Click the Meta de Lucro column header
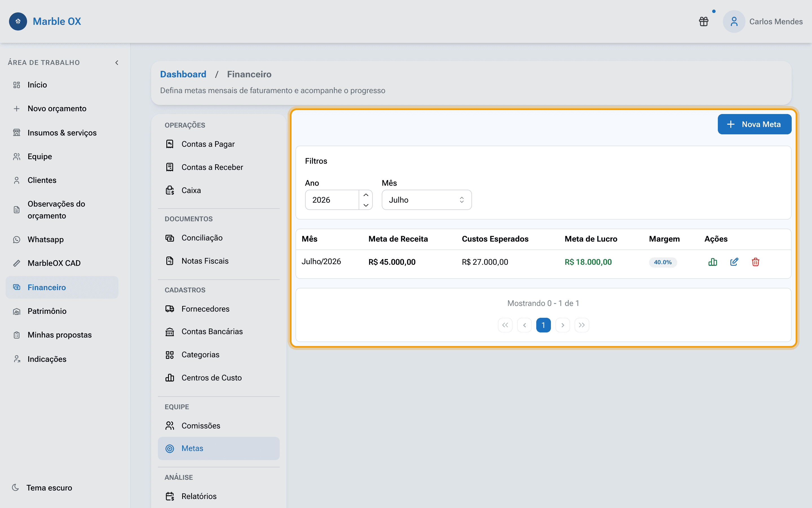 [591, 239]
